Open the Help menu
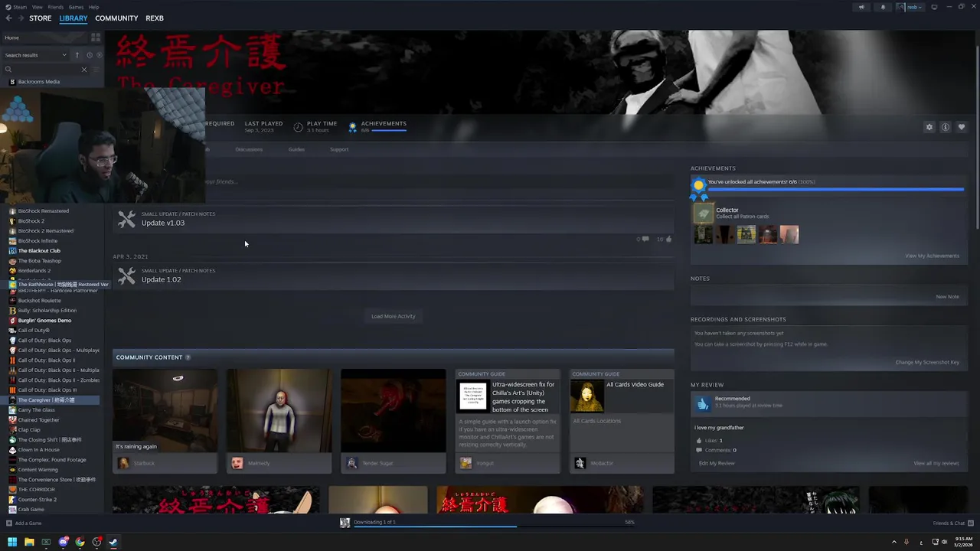 click(93, 7)
